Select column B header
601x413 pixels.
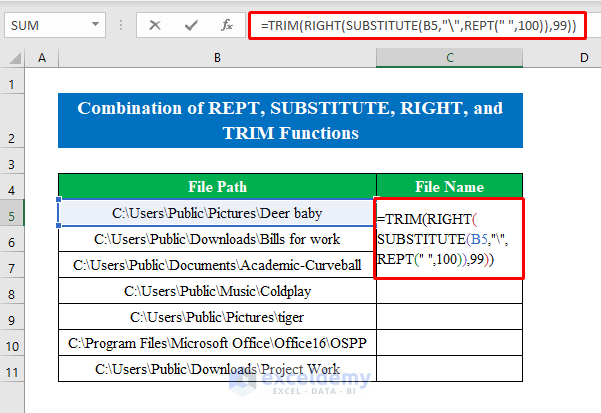click(217, 58)
